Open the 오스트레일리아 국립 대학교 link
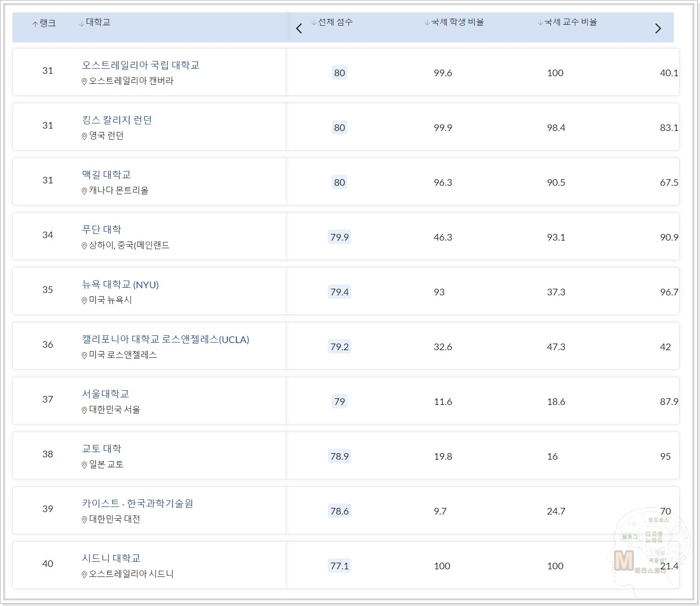 [x=141, y=65]
